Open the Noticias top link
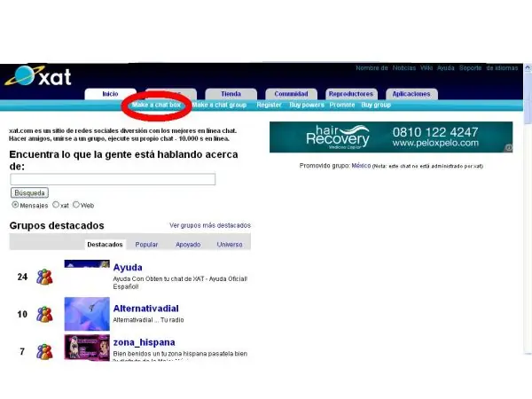 pyautogui.click(x=404, y=68)
